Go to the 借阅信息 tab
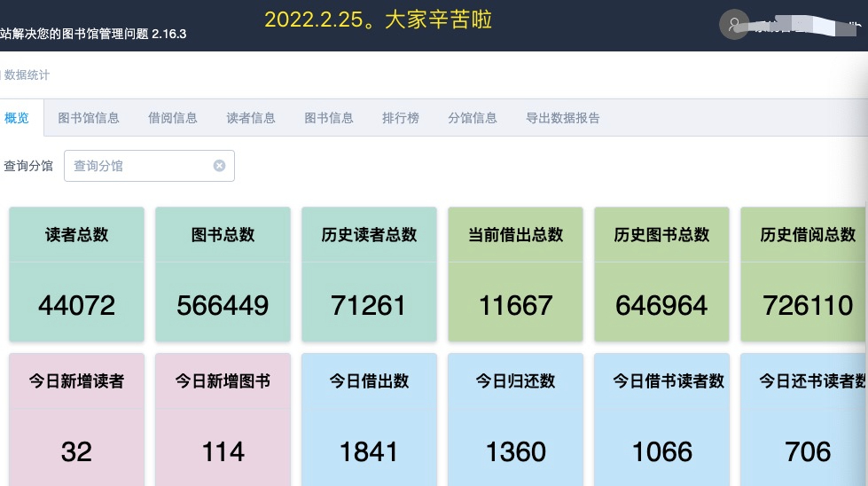Image resolution: width=868 pixels, height=486 pixels. (x=173, y=118)
